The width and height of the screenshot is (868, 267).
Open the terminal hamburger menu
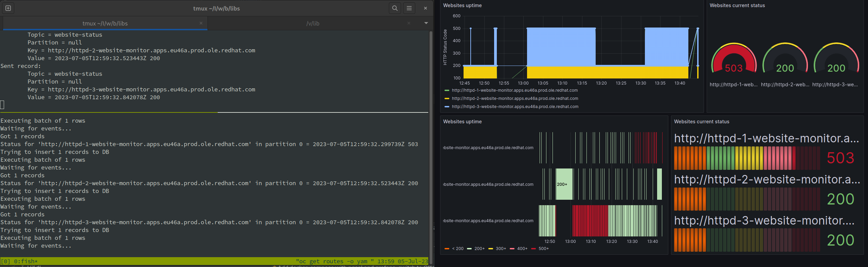(x=409, y=8)
